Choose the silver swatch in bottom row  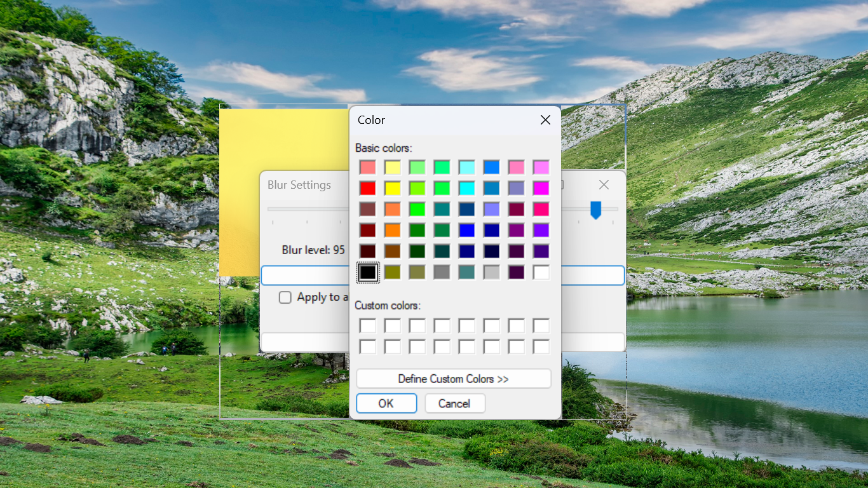coord(491,272)
